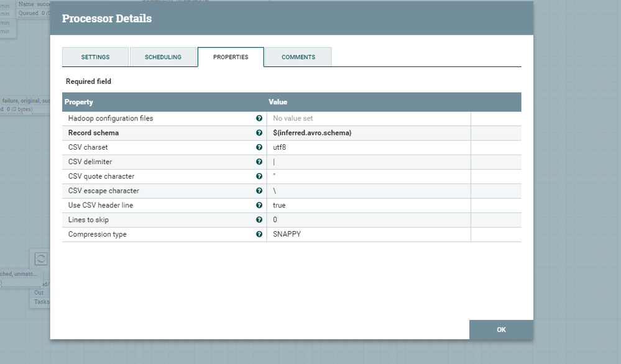Viewport: 621px width, 364px height.
Task: View help for CSV quote character
Action: (x=259, y=176)
